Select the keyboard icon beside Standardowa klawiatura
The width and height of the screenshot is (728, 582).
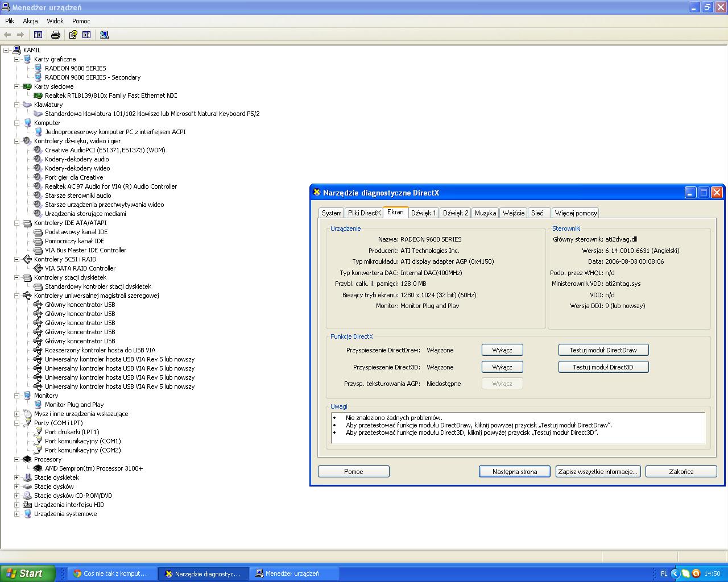click(38, 114)
